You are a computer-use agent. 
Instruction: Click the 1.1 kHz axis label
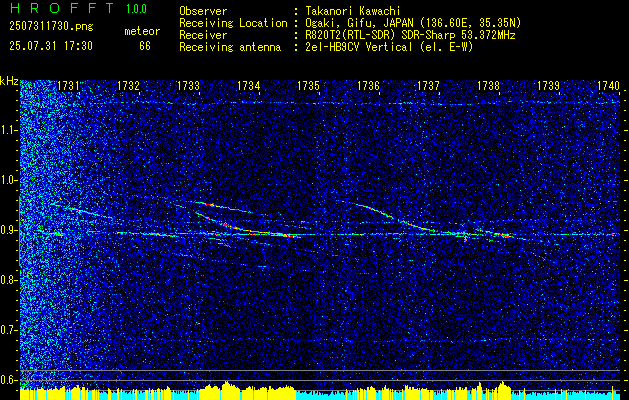9,130
